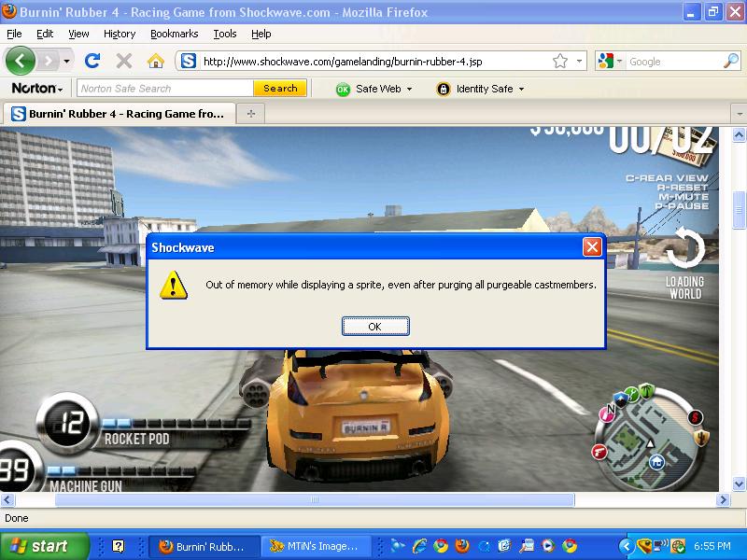Click the vertical scrollbar up arrow

point(739,135)
